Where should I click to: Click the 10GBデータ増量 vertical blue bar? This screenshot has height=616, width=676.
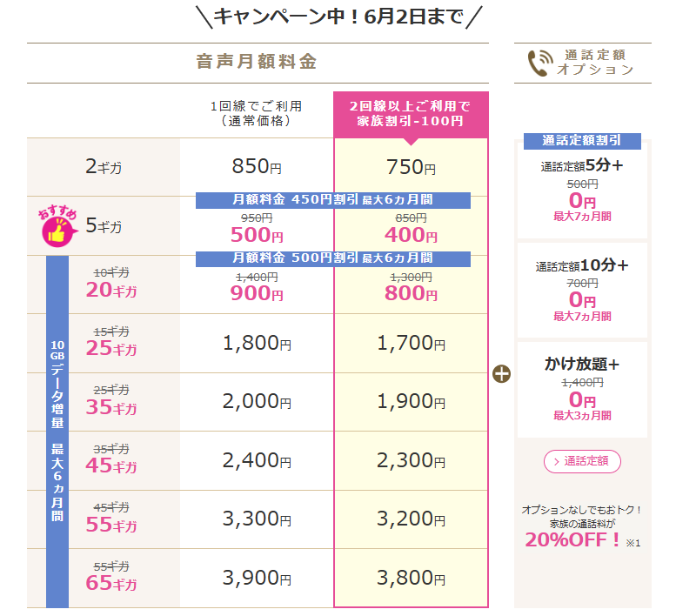57,431
